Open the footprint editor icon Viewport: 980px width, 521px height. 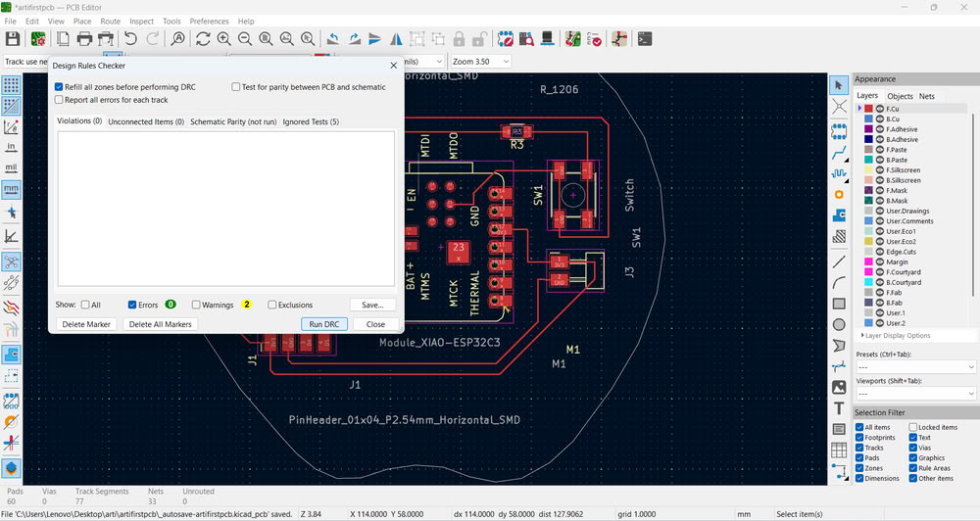coord(505,39)
